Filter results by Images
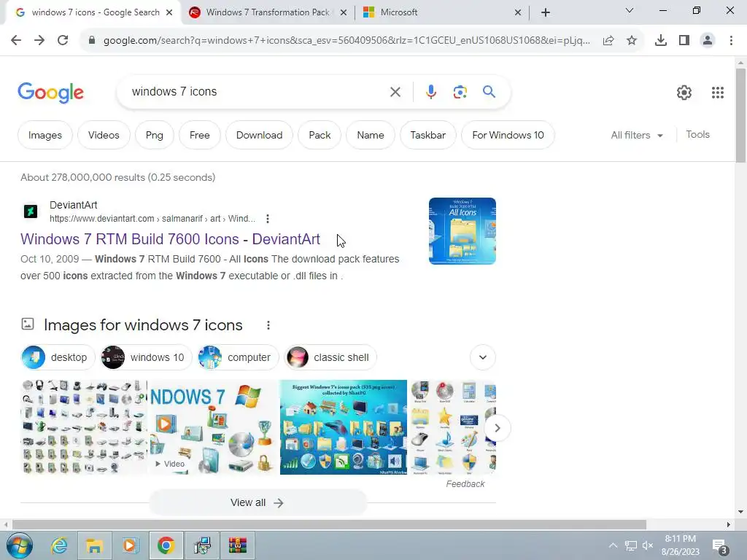 [44, 135]
